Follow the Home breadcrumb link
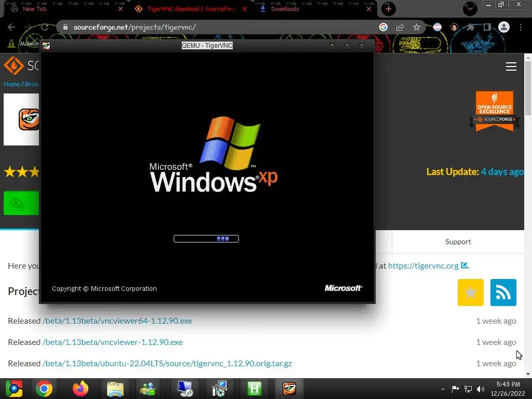 pyautogui.click(x=11, y=84)
